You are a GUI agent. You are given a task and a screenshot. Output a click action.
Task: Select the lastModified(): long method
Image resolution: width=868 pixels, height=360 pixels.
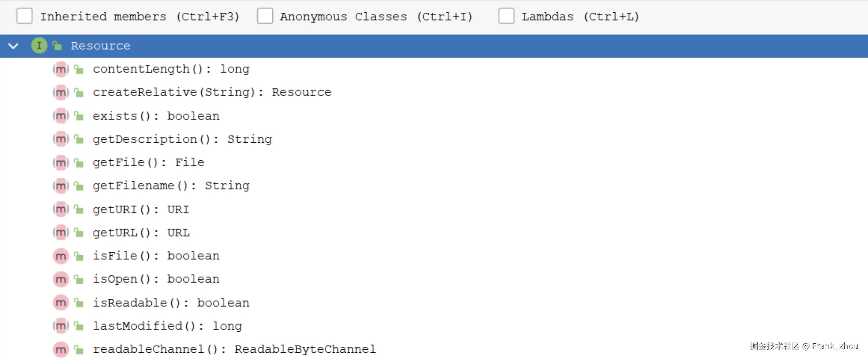[x=168, y=326]
